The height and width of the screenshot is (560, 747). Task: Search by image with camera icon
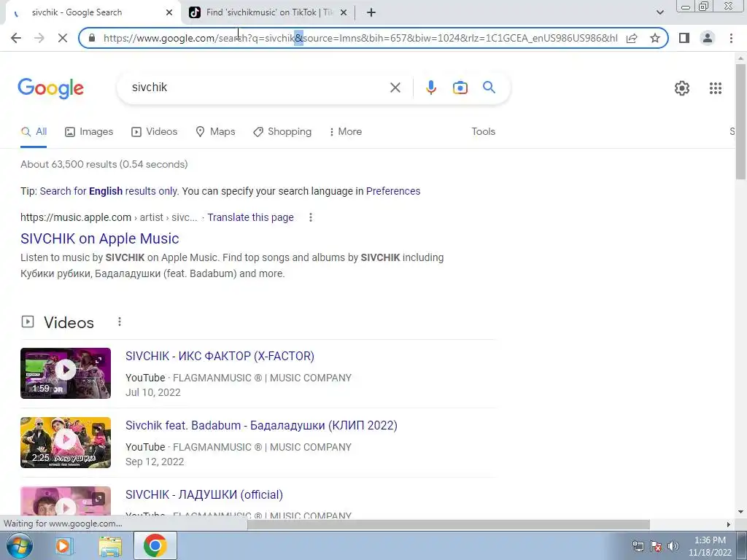coord(460,87)
